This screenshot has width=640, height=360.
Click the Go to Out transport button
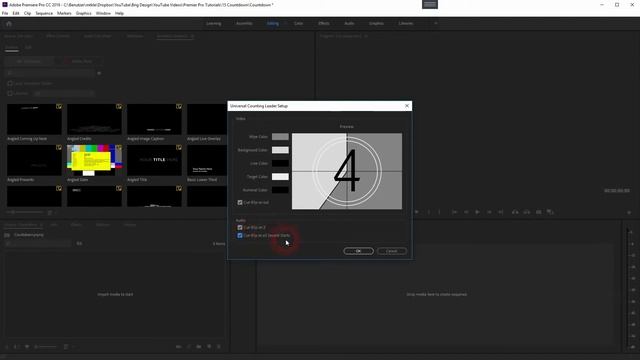[x=501, y=212]
